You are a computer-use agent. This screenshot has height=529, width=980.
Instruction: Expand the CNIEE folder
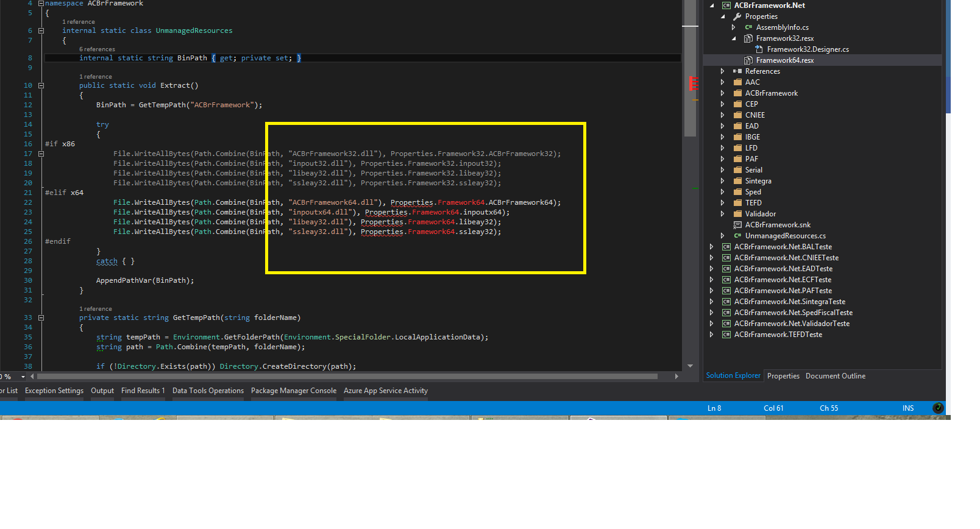click(x=723, y=115)
